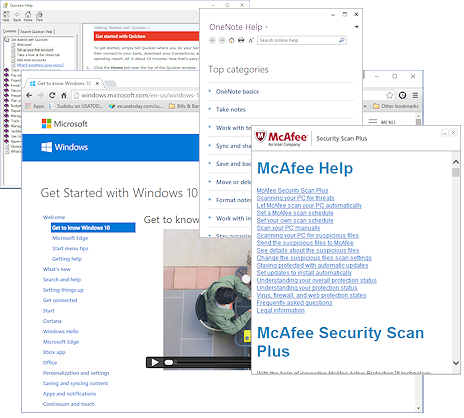The width and height of the screenshot is (464, 418).
Task: Select Set up your first account in Quicken tree
Action: (35, 50)
